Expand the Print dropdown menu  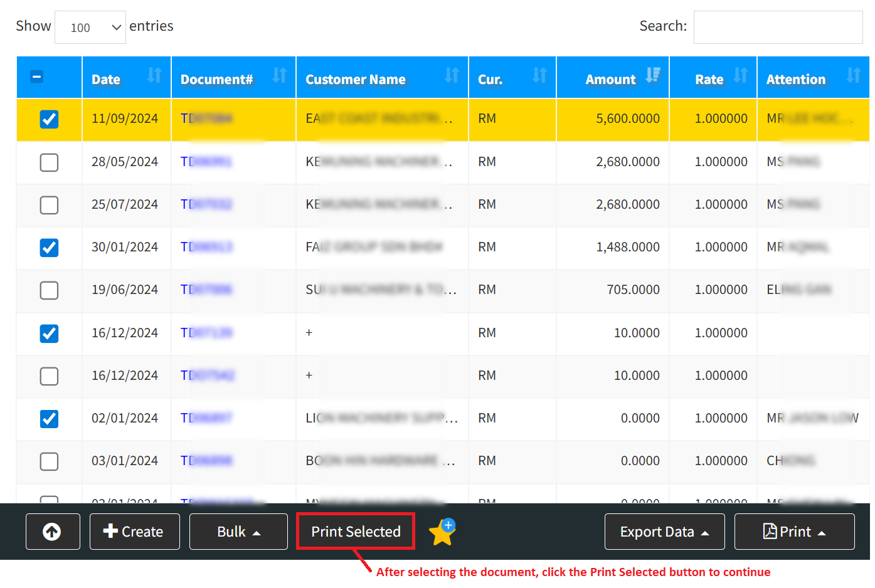[794, 532]
